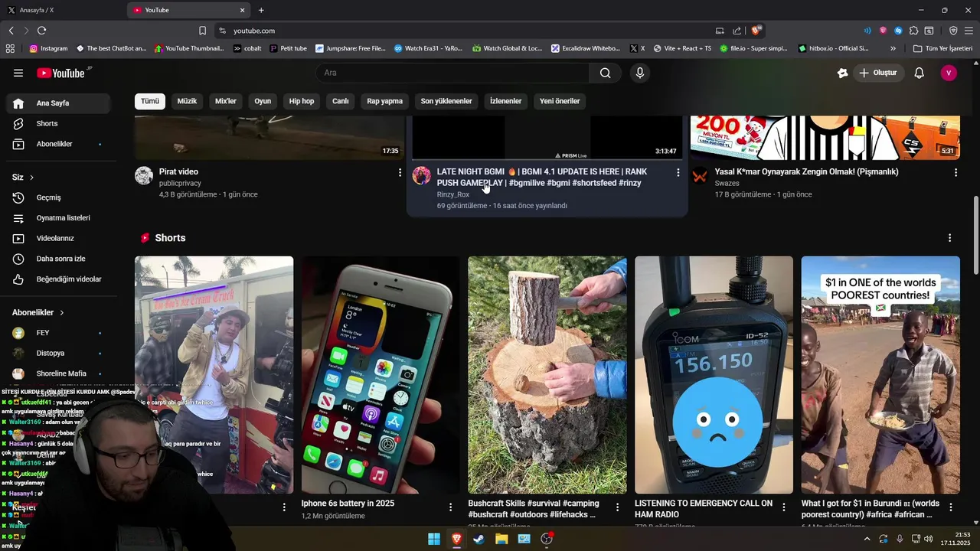Select the Rap yapma filter chip
This screenshot has height=551, width=980.
tap(385, 101)
